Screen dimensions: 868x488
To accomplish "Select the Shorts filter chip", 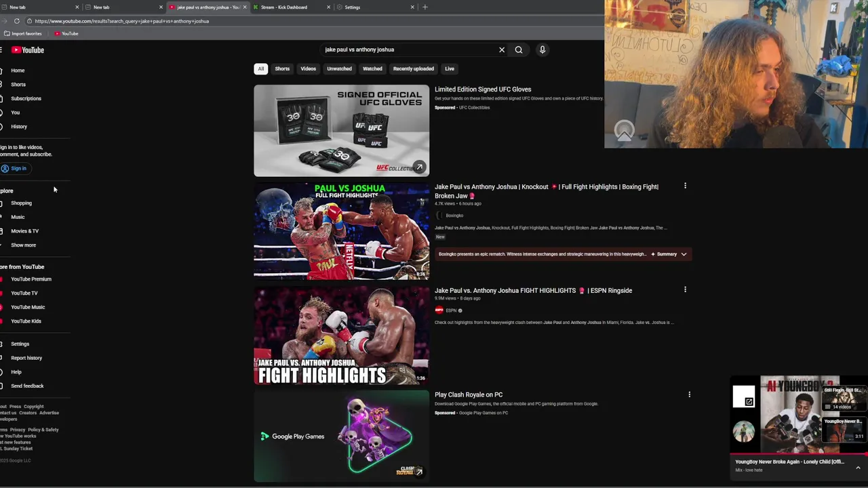I will tap(282, 68).
